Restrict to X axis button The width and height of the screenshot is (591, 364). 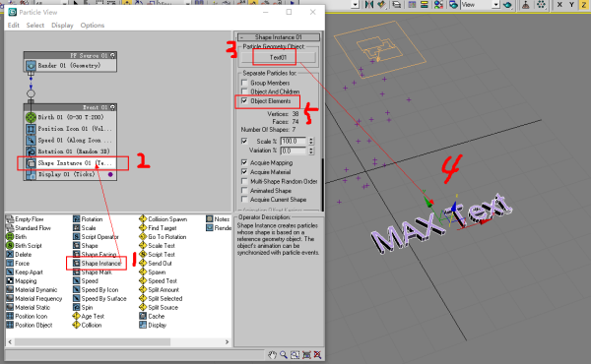(x=559, y=5)
